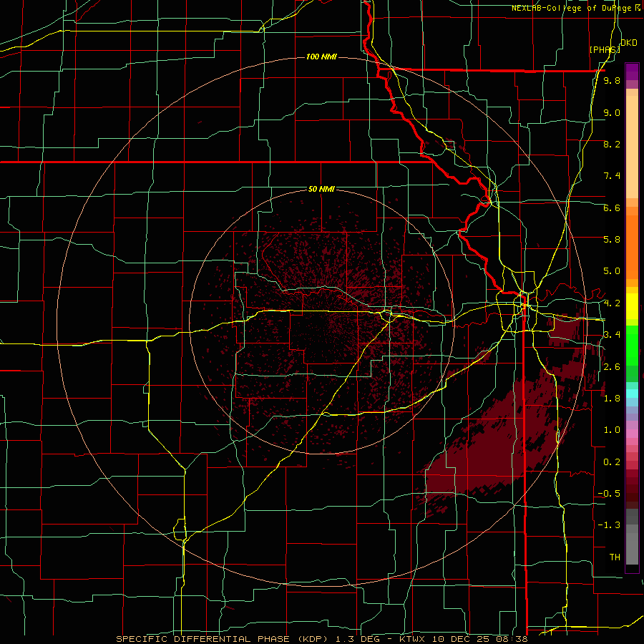Image resolution: width=644 pixels, height=644 pixels.
Task: Click the 1.0 legend value
Action: pos(612,430)
